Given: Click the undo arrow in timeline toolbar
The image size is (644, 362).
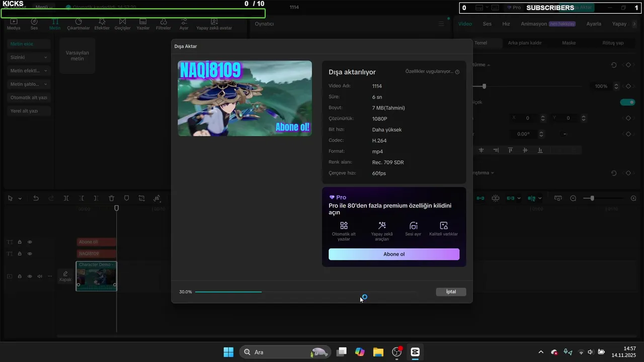Looking at the screenshot, I should pyautogui.click(x=36, y=199).
